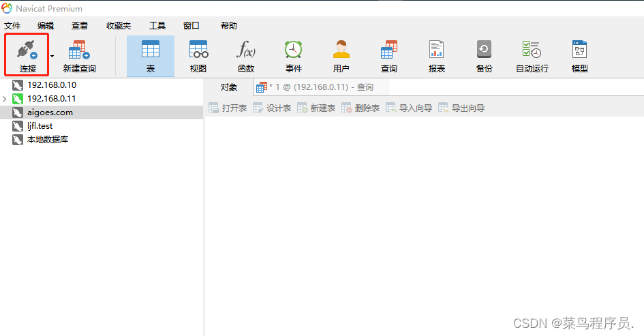Viewport: 644px width, 336px height.
Task: Click the icon beside 本地数据库
Action: click(x=17, y=140)
